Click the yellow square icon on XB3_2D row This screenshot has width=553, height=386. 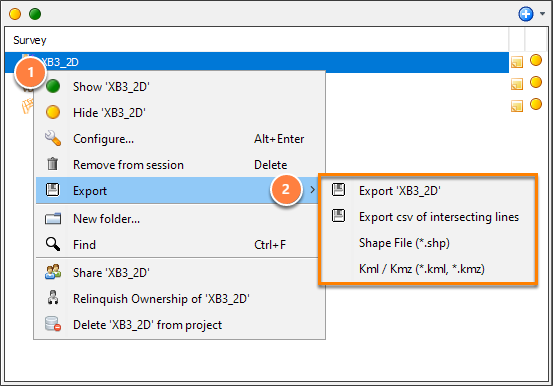(x=517, y=62)
